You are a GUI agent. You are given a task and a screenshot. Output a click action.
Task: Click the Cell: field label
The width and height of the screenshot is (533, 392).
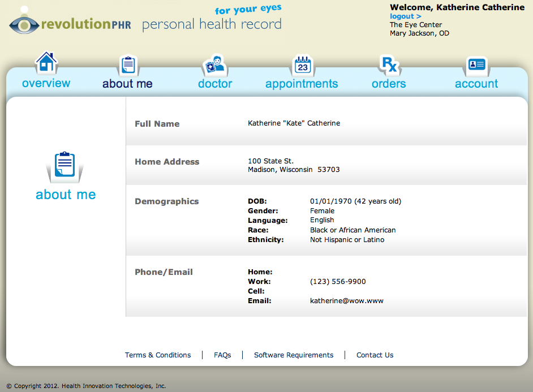pyautogui.click(x=256, y=291)
